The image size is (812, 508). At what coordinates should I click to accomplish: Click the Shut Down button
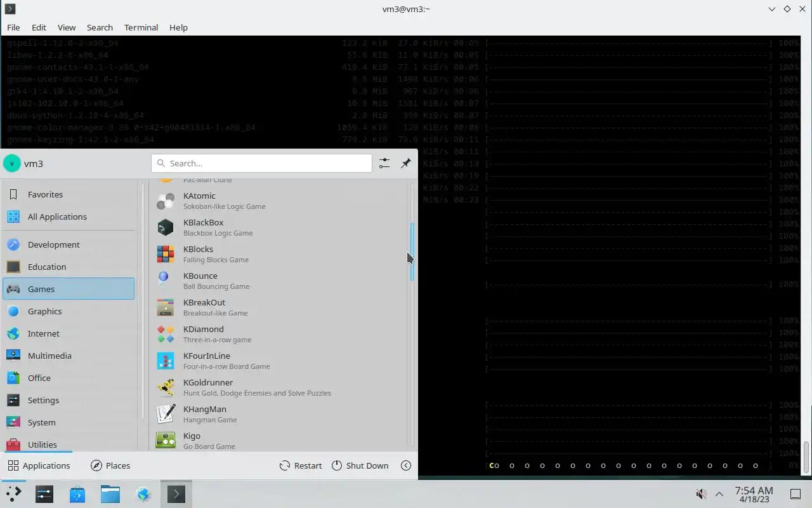pos(360,465)
